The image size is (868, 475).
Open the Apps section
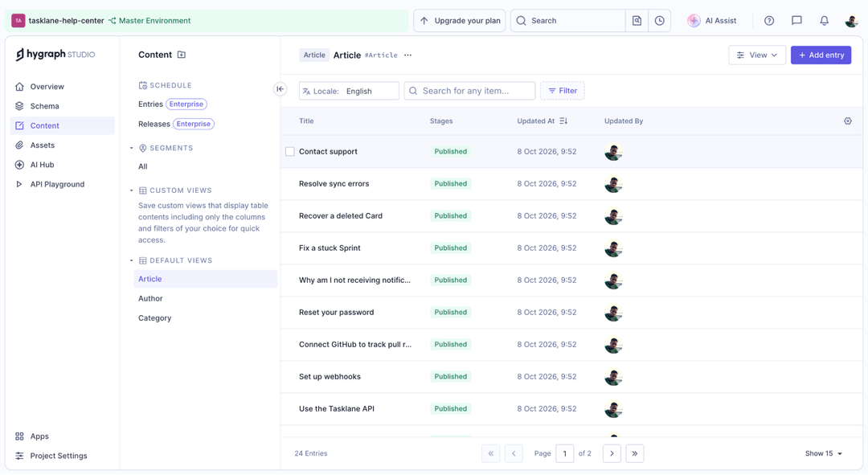tap(62, 436)
